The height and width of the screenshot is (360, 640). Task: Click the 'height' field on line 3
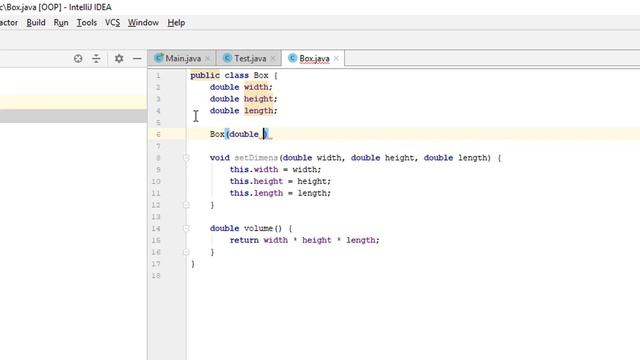click(x=258, y=99)
